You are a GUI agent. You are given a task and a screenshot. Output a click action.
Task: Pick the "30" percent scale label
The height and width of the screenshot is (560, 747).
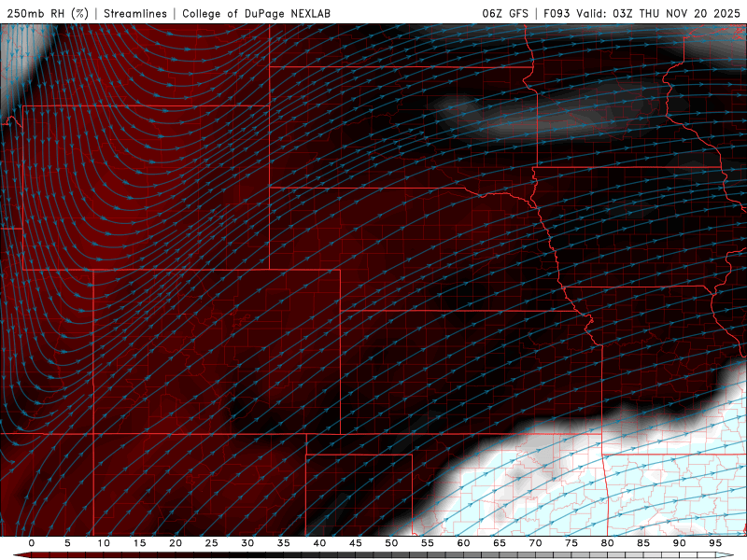[x=247, y=543]
